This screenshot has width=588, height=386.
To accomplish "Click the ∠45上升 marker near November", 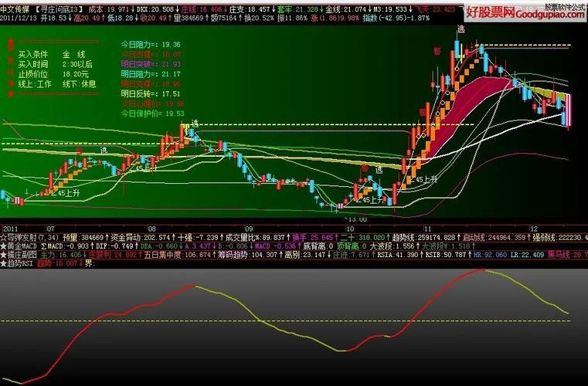I will click(423, 180).
